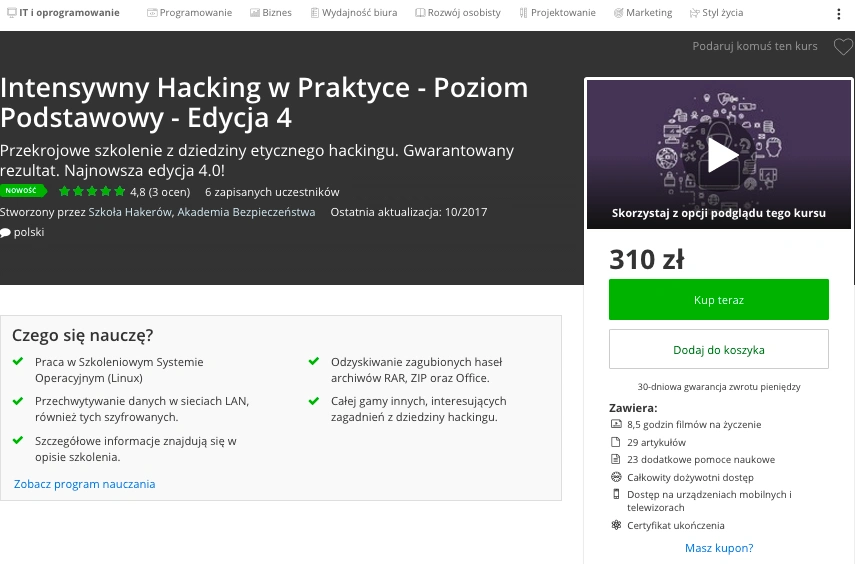Open Rozwój osobisty category
The width and height of the screenshot is (855, 564).
pos(458,13)
